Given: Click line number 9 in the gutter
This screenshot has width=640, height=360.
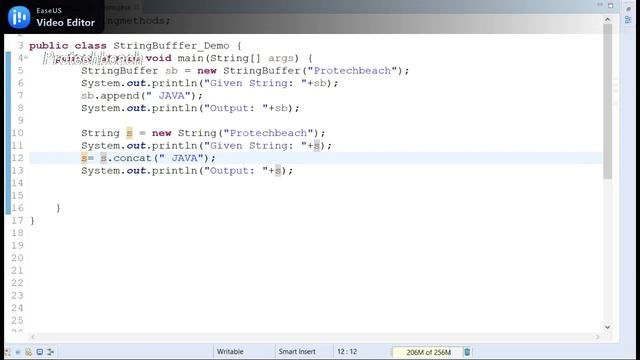Looking at the screenshot, I should tap(20, 120).
